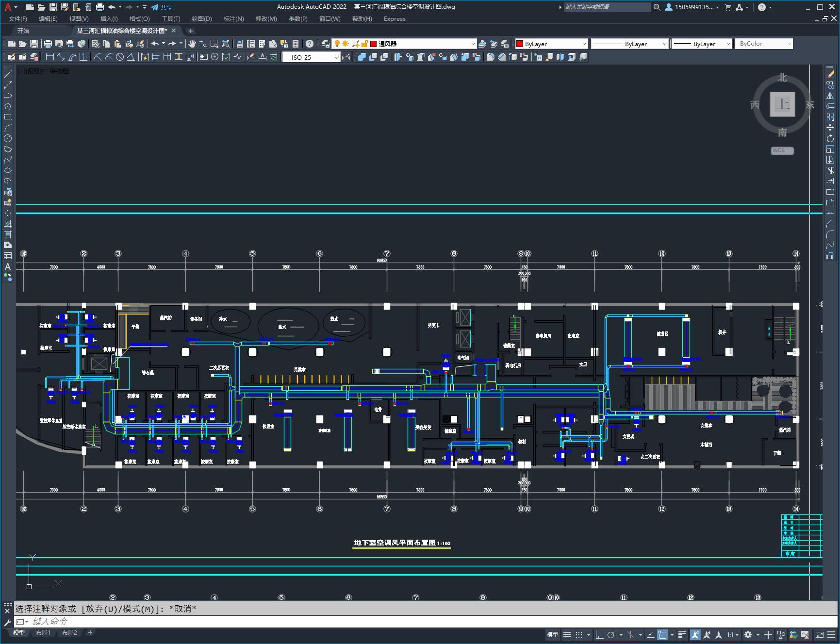Select the Multiline Text tool (A)
The image size is (840, 644).
[x=8, y=266]
